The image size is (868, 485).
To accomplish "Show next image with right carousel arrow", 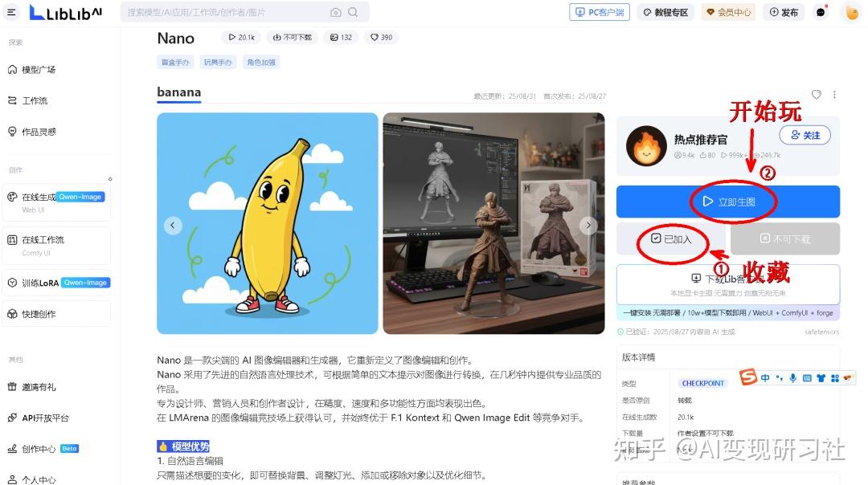I will (x=588, y=226).
